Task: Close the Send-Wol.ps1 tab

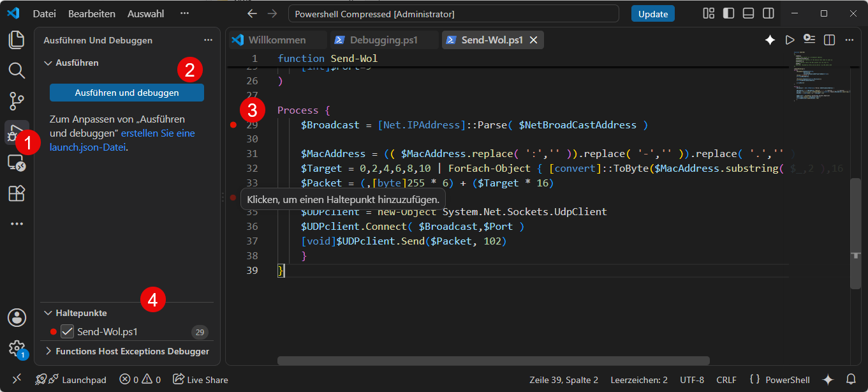Action: 534,40
